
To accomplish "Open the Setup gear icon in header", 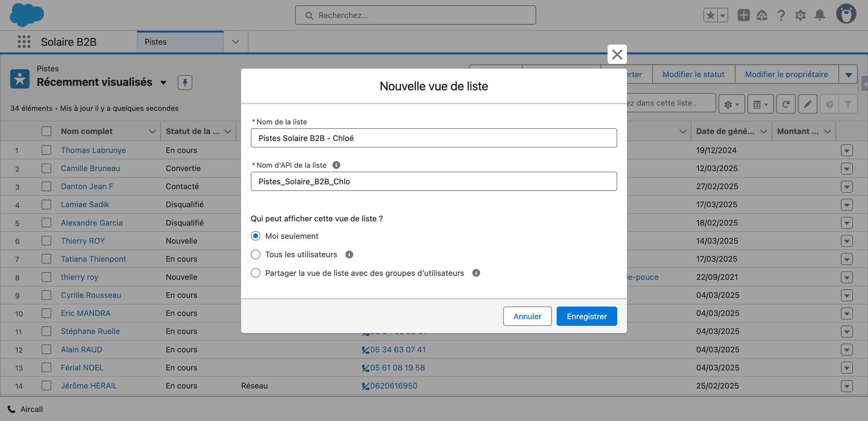I will point(800,15).
